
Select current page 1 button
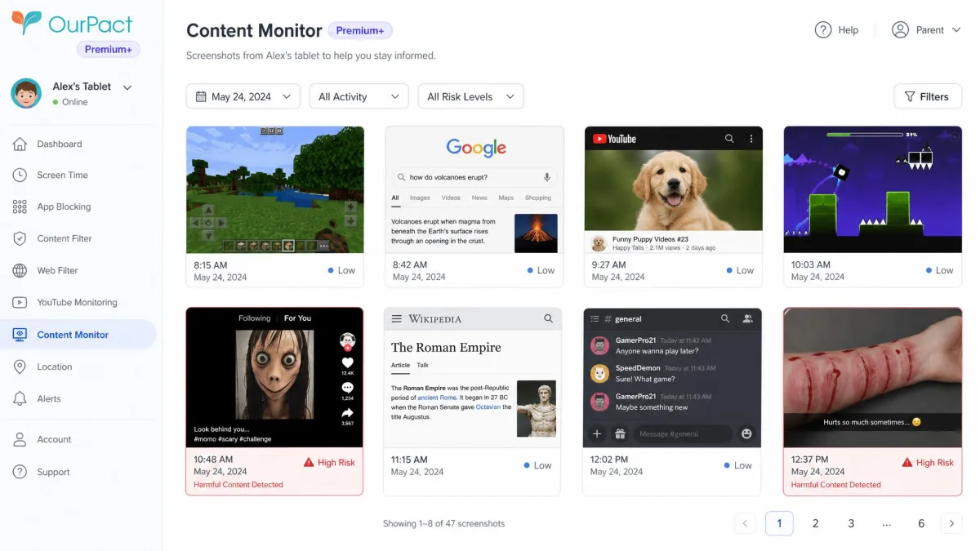779,523
